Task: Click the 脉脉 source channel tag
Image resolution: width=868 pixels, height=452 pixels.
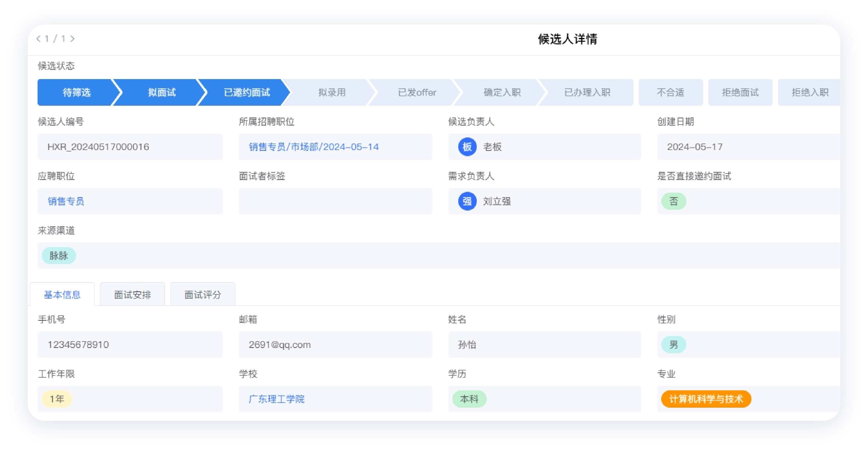Action: (59, 255)
